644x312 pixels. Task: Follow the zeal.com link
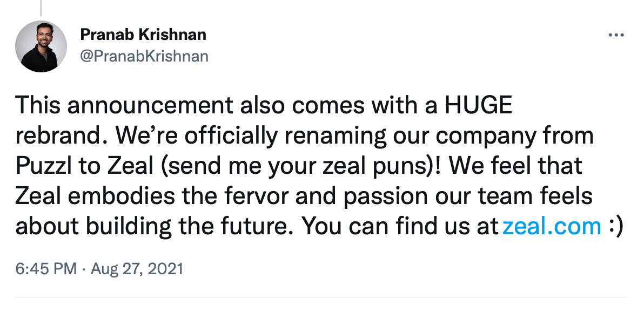tap(551, 227)
